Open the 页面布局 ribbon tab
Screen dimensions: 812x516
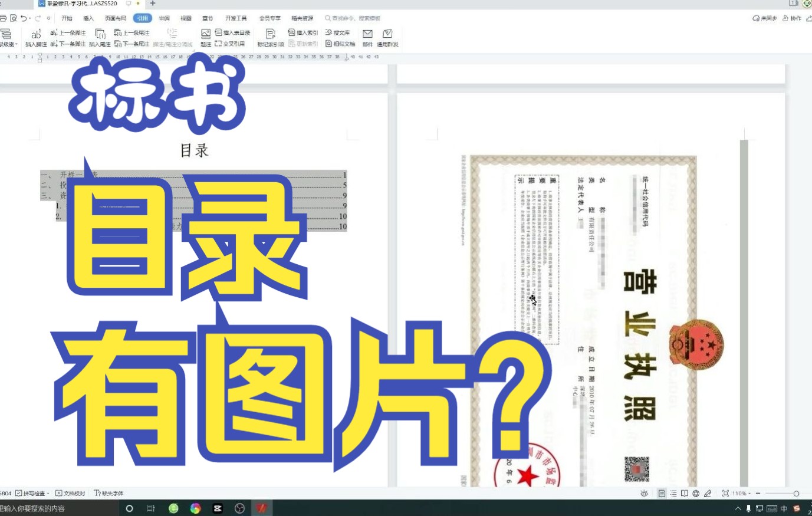[x=116, y=18]
